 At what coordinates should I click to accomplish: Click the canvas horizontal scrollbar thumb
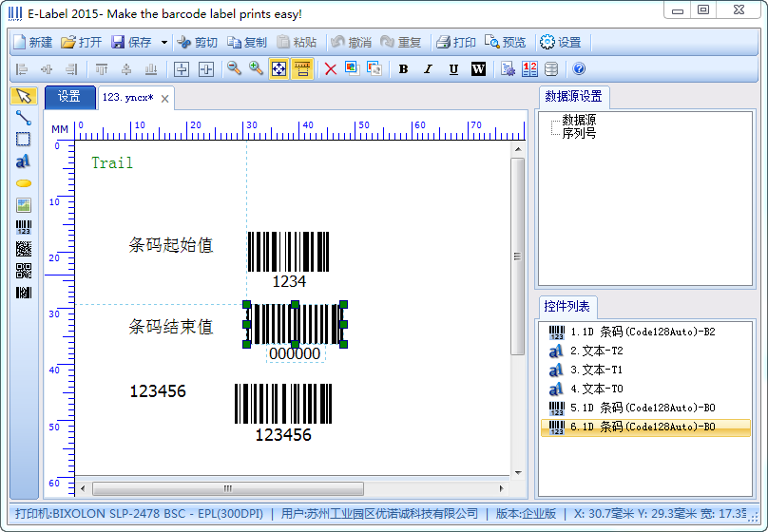coord(228,488)
